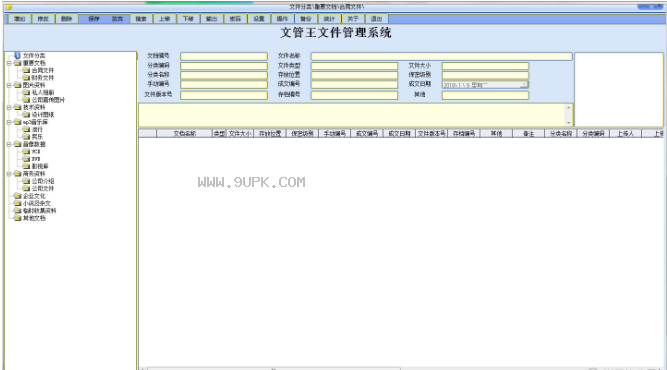667x370 pixels.
Task: Click the 类型 column header
Action: (219, 134)
